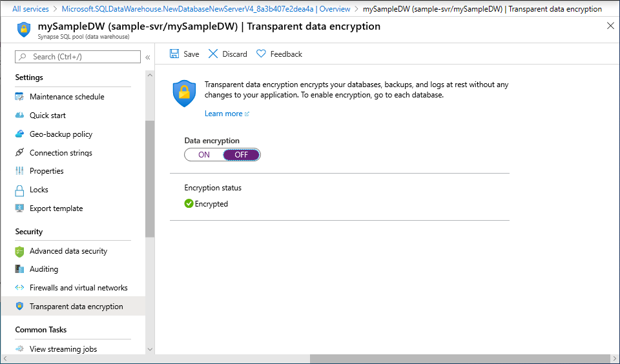The width and height of the screenshot is (620, 364).
Task: Click the bottom horizontal scrollbar thumb
Action: (460, 358)
